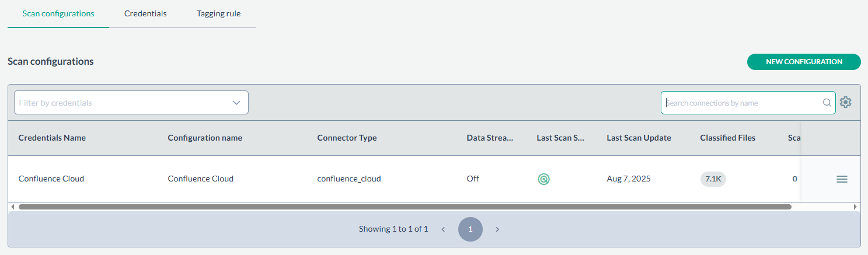Open the Tagging rule tab
The image size is (868, 255).
(218, 13)
